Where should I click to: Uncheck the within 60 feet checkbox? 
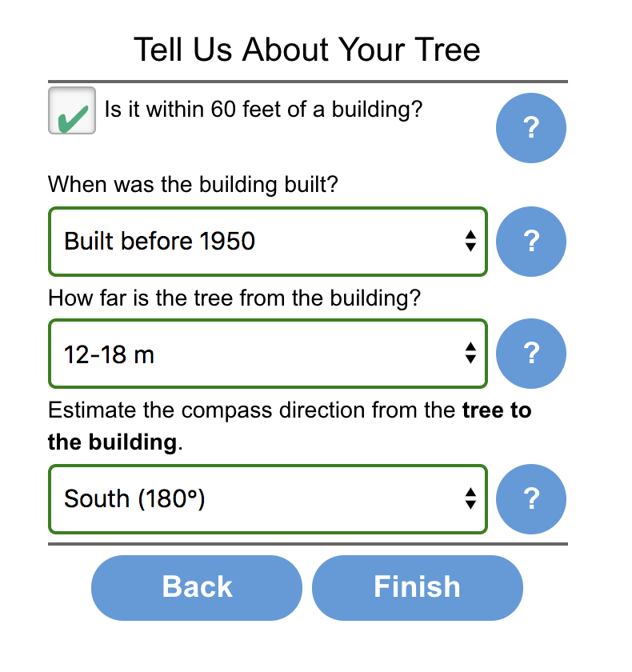(71, 110)
